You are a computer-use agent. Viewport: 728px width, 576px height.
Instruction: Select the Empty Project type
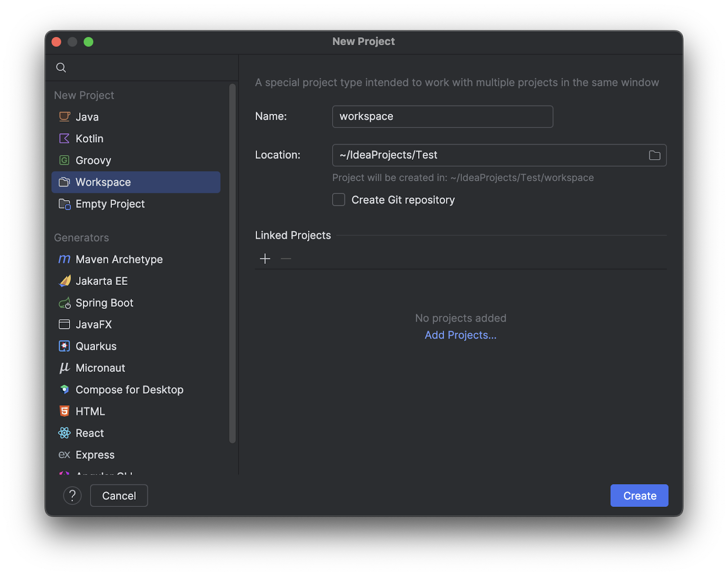tap(136, 204)
